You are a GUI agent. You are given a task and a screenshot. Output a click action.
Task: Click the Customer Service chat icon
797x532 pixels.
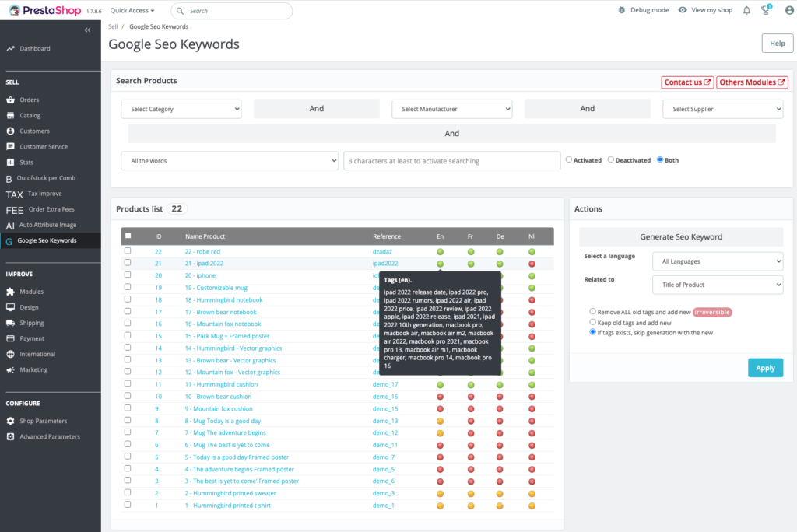pos(10,147)
